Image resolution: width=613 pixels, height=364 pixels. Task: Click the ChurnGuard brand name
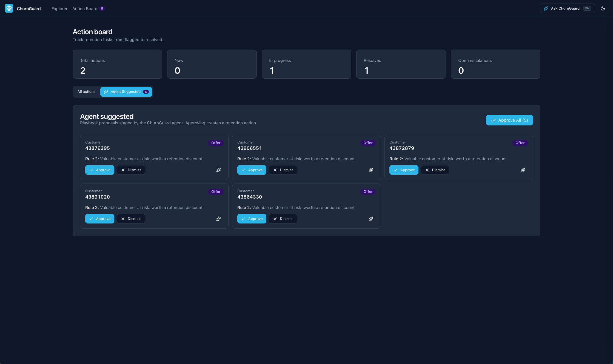[29, 9]
